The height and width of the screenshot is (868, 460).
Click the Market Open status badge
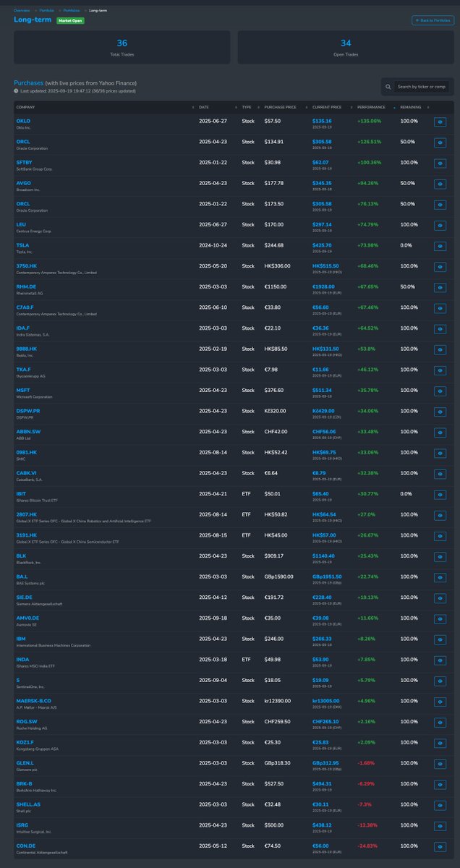pos(70,21)
